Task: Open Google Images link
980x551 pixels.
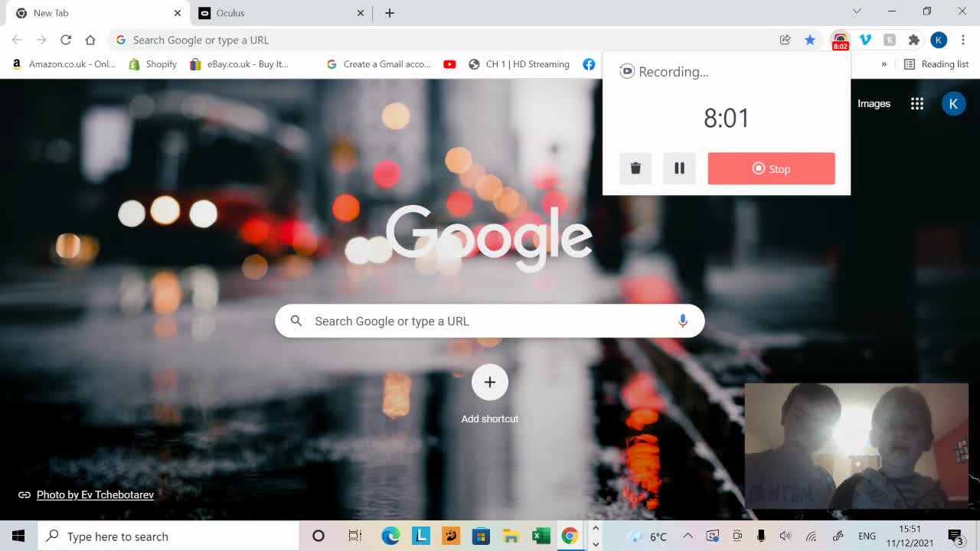Action: click(874, 103)
